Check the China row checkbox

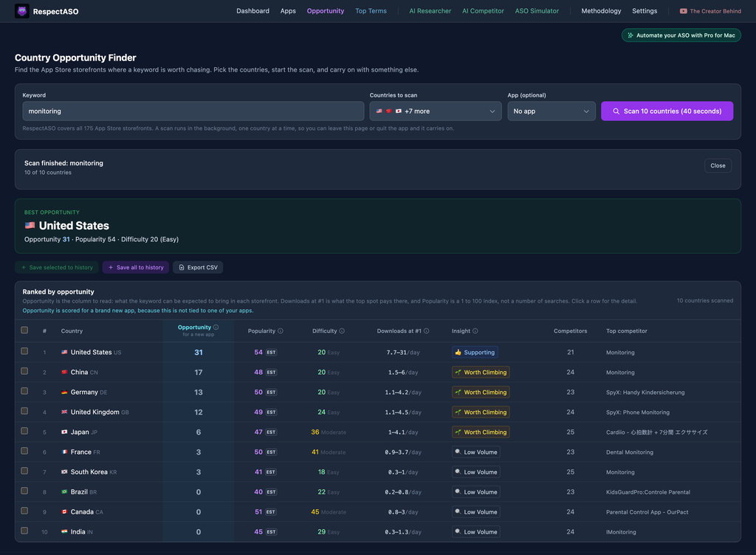point(24,371)
